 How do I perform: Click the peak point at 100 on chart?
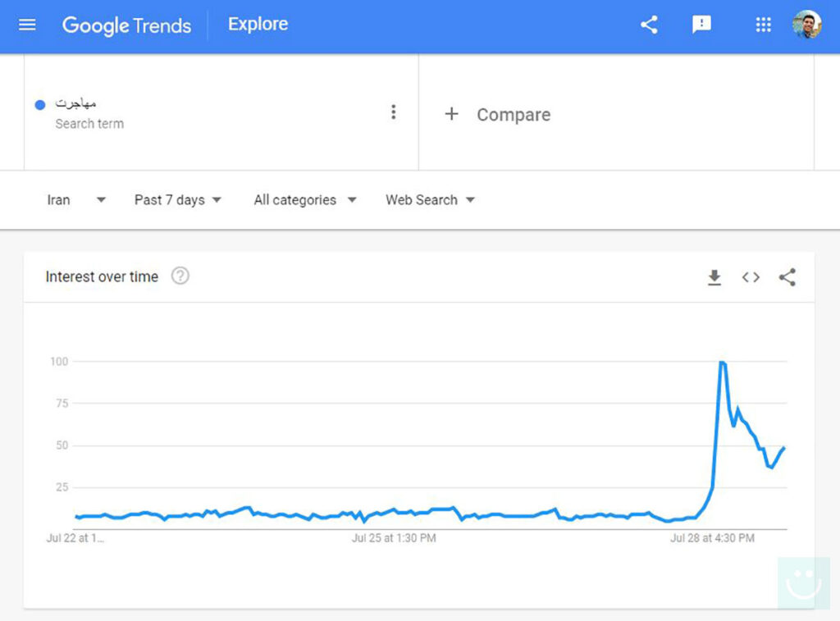(722, 362)
